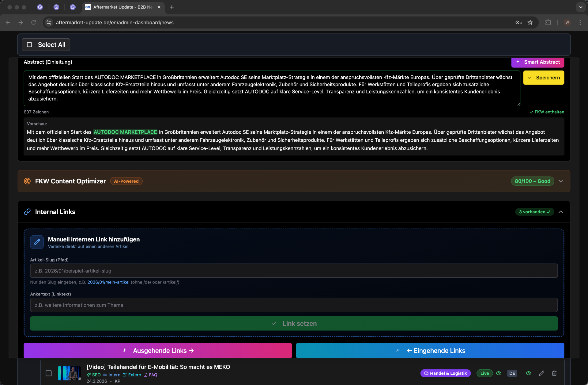Check the Select All checkbox
This screenshot has height=385, width=588.
tap(29, 45)
